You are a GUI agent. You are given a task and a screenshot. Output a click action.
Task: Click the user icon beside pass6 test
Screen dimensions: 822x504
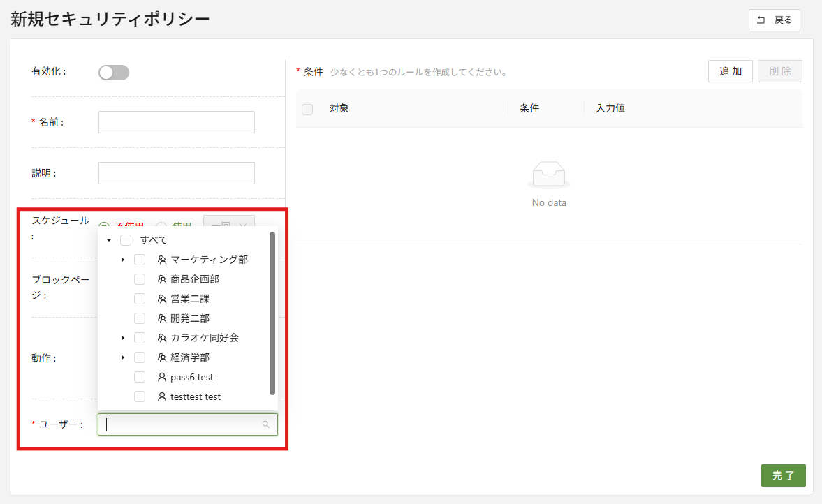[x=162, y=377]
